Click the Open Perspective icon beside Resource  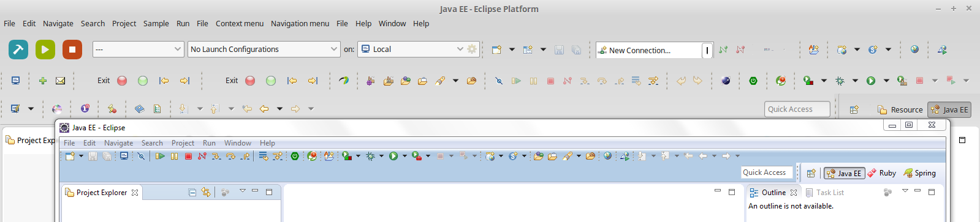[854, 109]
